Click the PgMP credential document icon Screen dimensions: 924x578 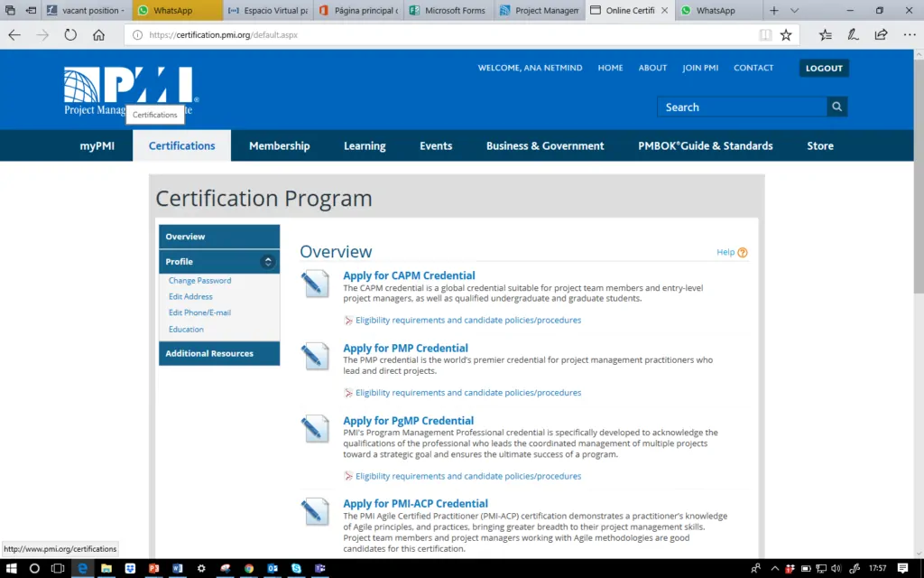point(315,428)
